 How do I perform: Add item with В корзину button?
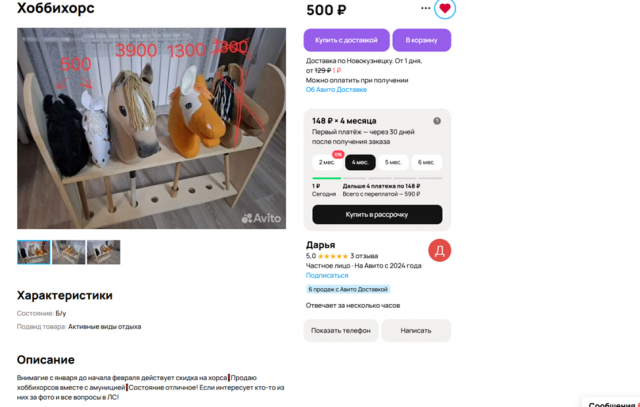coord(422,40)
